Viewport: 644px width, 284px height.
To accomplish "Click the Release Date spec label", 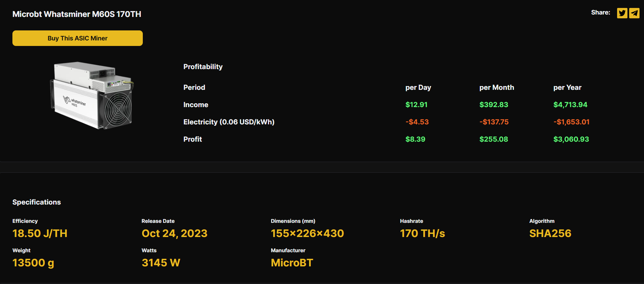I will pyautogui.click(x=158, y=221).
